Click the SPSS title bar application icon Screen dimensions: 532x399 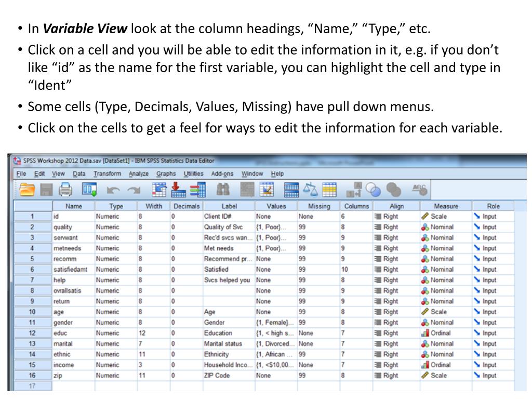(17, 161)
